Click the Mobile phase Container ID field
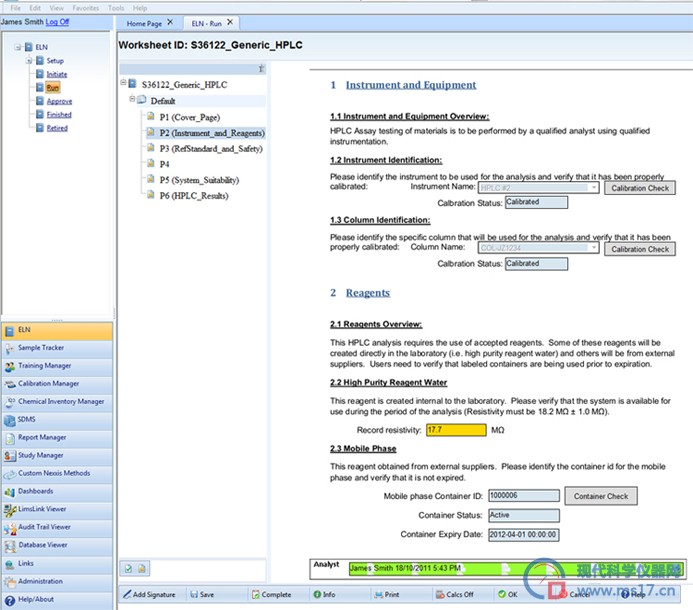The height and width of the screenshot is (610, 693). click(x=524, y=496)
